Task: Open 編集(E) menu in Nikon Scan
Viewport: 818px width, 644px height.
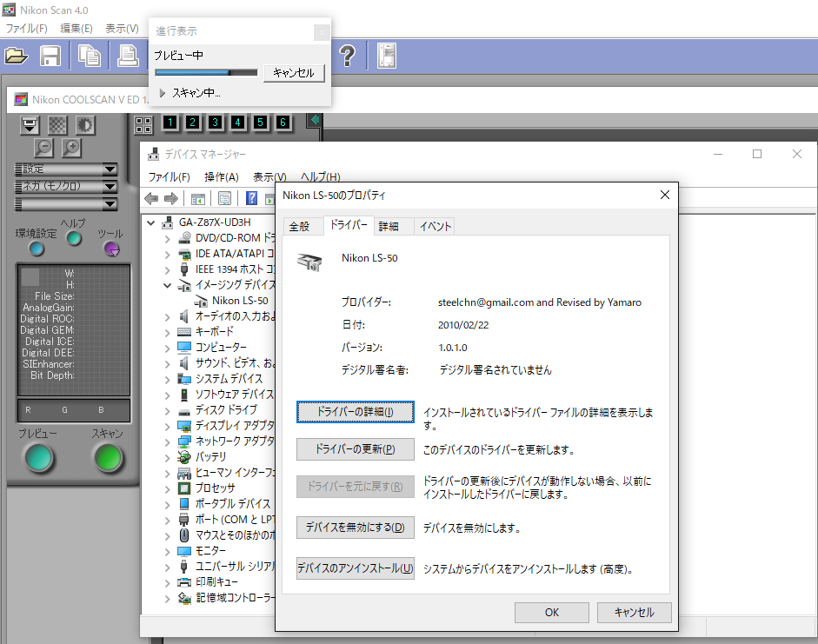Action: [76, 28]
